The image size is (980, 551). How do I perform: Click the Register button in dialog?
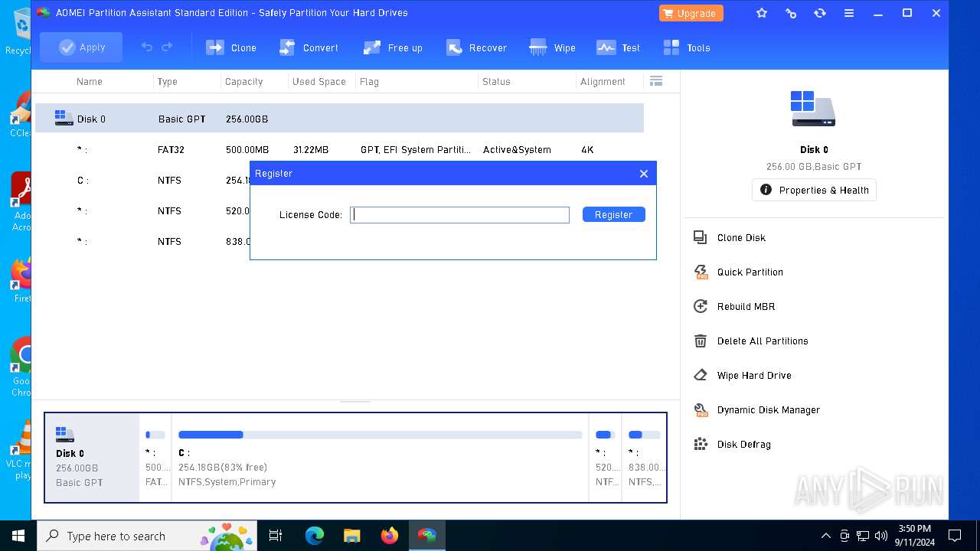(x=614, y=215)
